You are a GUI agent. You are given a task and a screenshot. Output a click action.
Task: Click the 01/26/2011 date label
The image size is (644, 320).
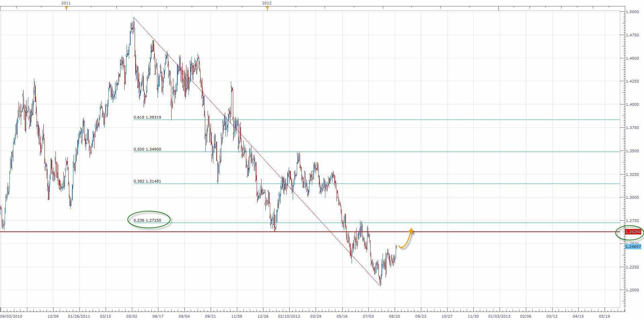[79, 316]
